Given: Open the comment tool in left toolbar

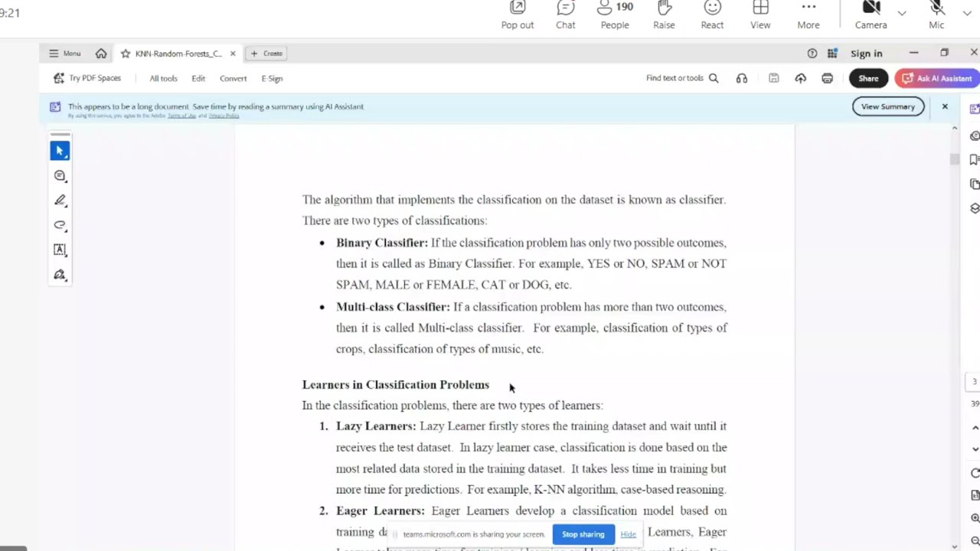Looking at the screenshot, I should point(60,176).
